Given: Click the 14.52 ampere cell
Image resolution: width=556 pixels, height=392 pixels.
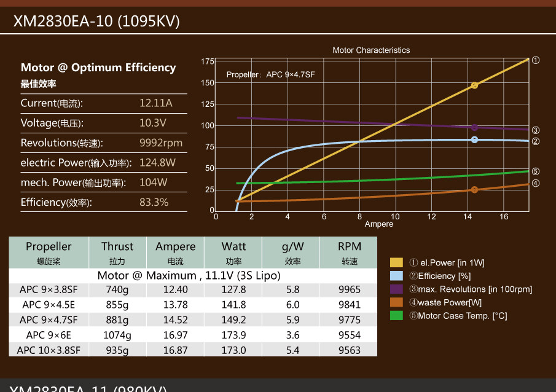Looking at the screenshot, I should coord(176,320).
